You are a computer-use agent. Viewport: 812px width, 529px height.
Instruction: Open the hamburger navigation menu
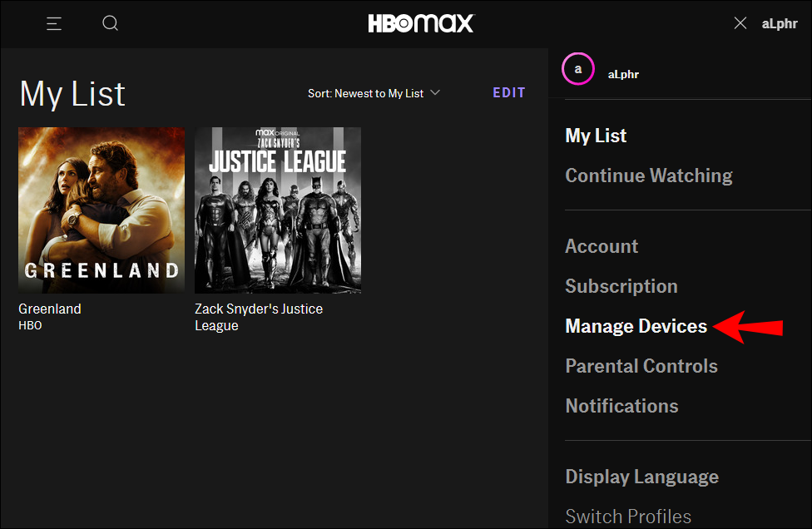point(54,24)
